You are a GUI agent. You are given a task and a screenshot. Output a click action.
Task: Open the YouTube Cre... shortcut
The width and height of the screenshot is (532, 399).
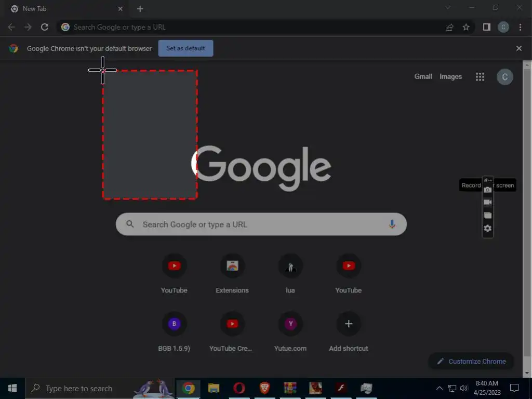click(232, 332)
